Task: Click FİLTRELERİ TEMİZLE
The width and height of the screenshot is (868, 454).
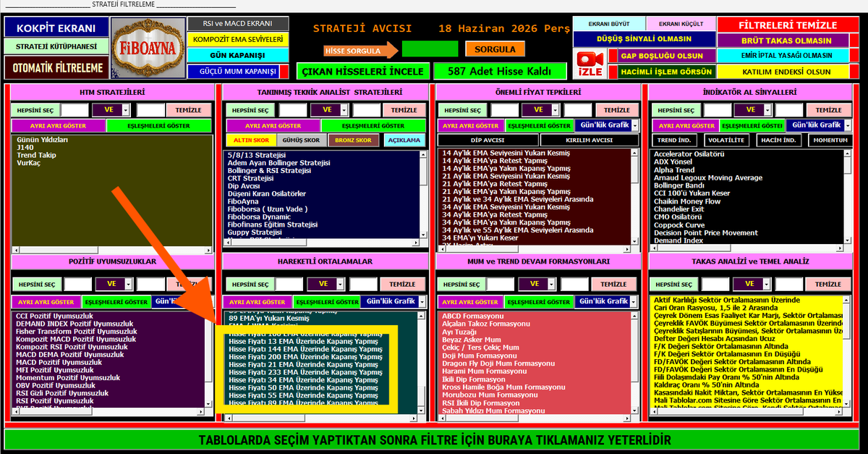Action: [788, 25]
